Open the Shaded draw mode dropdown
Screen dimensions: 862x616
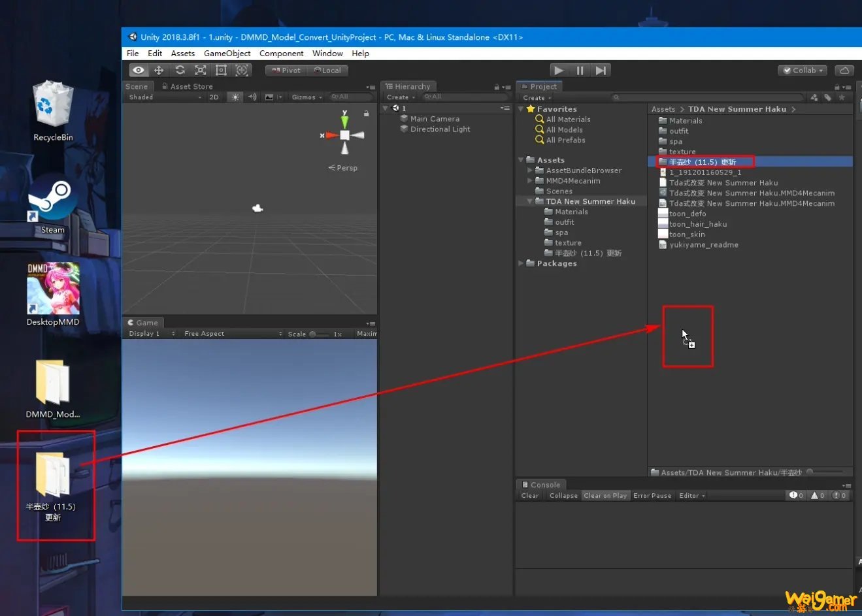coord(165,97)
